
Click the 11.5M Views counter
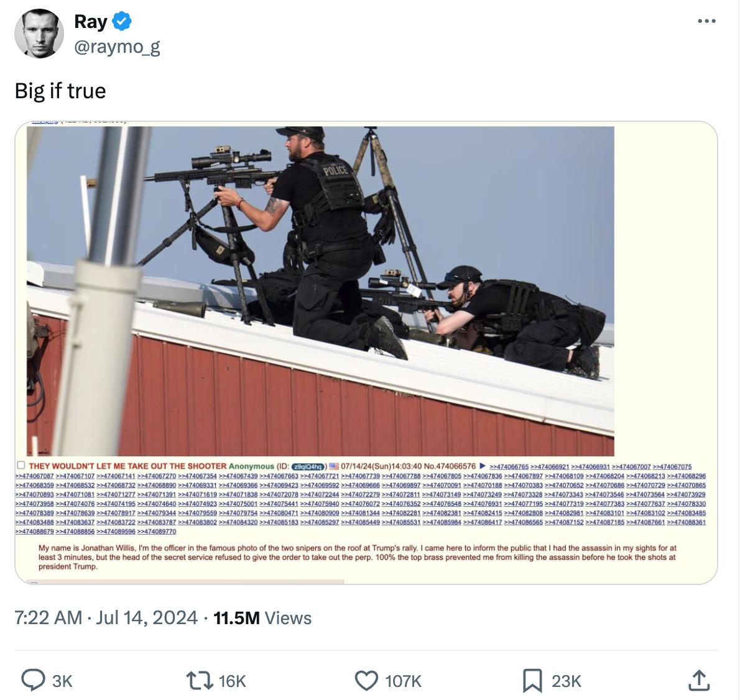click(262, 618)
